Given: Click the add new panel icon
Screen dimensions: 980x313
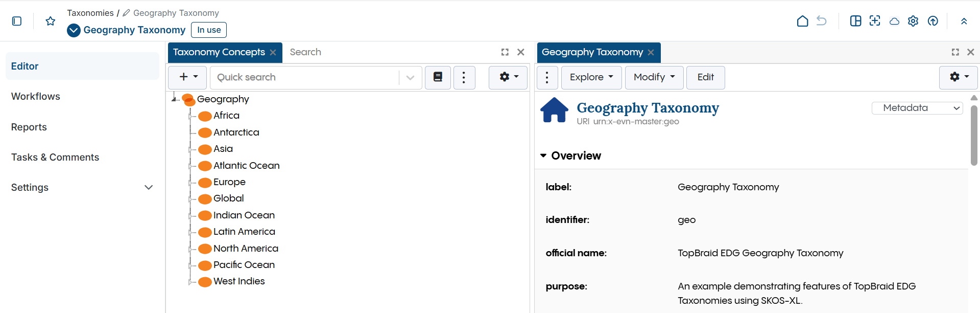Looking at the screenshot, I should [x=875, y=21].
